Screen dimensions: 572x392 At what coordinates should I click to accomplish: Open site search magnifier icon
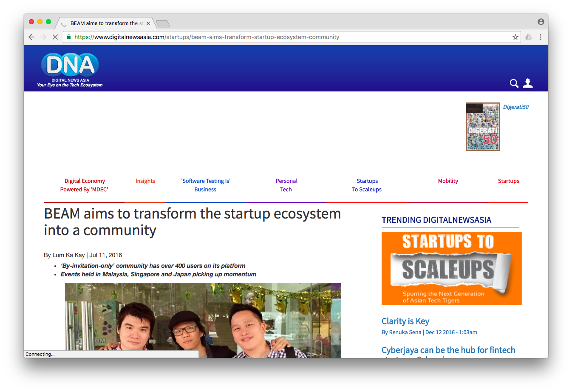[x=514, y=83]
